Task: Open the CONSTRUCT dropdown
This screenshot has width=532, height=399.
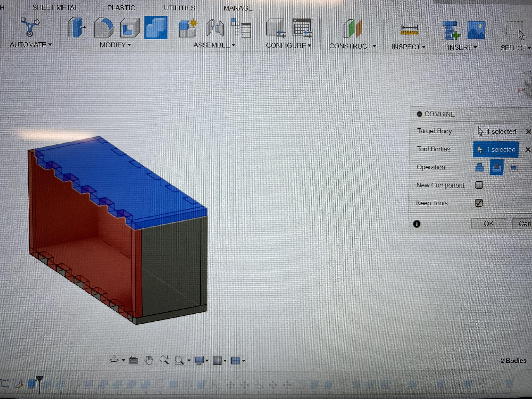Action: click(x=353, y=46)
